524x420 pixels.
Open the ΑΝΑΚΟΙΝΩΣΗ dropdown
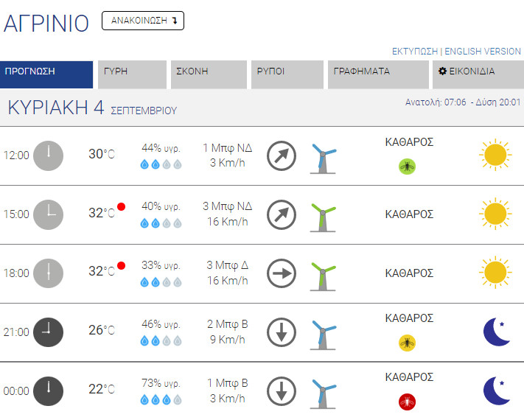point(142,21)
